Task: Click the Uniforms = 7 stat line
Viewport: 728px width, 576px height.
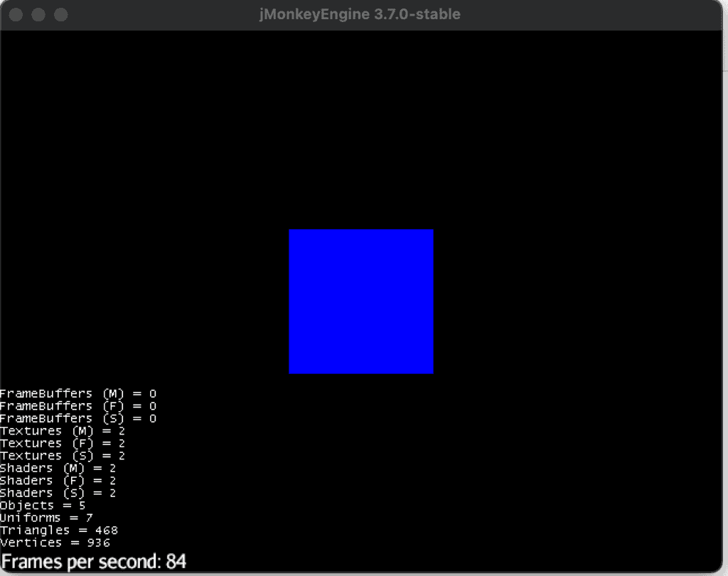Action: [x=46, y=518]
